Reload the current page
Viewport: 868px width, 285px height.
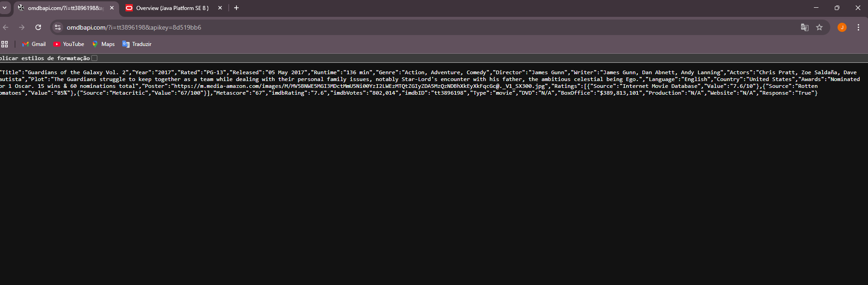[38, 27]
